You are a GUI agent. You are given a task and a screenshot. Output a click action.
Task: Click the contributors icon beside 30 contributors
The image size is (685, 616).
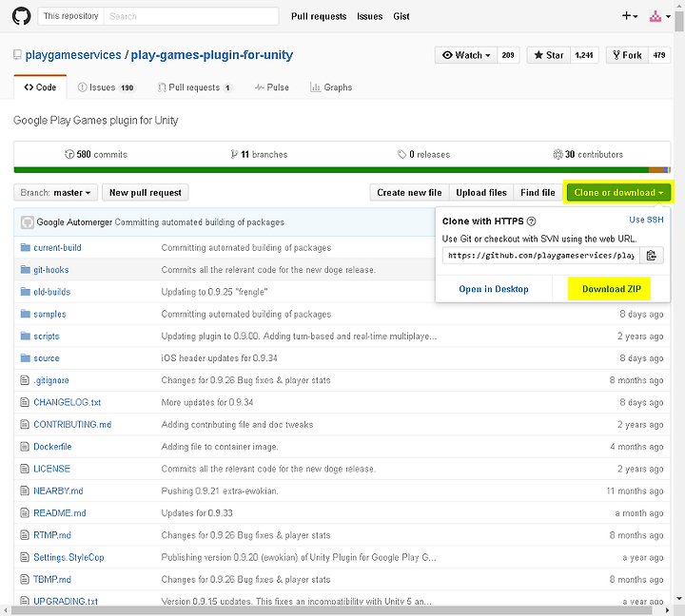(558, 155)
